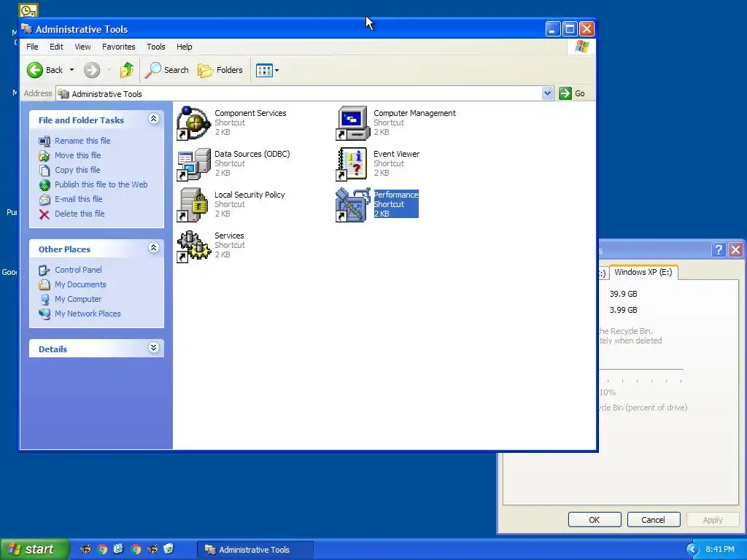The width and height of the screenshot is (747, 560).
Task: Click the Performance label text
Action: coord(395,195)
